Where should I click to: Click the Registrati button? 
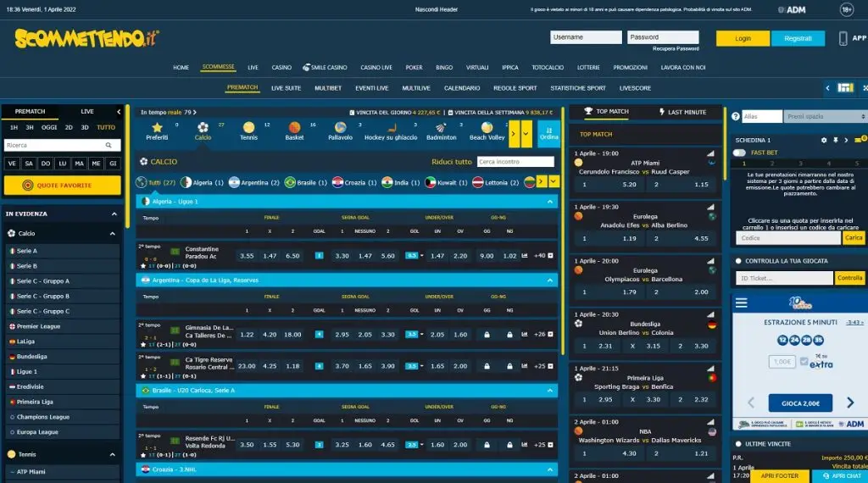click(x=798, y=38)
